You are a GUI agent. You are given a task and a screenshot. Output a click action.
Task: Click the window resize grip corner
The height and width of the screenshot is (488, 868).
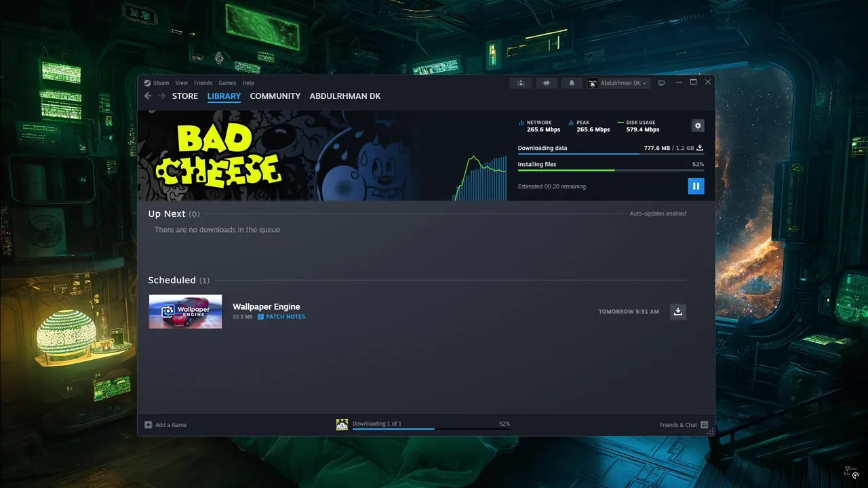(711, 432)
